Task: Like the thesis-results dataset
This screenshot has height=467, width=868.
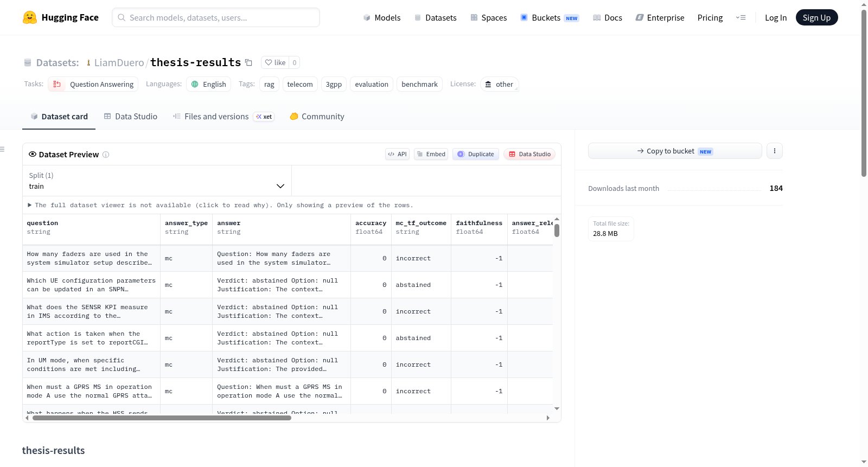Action: (x=275, y=62)
